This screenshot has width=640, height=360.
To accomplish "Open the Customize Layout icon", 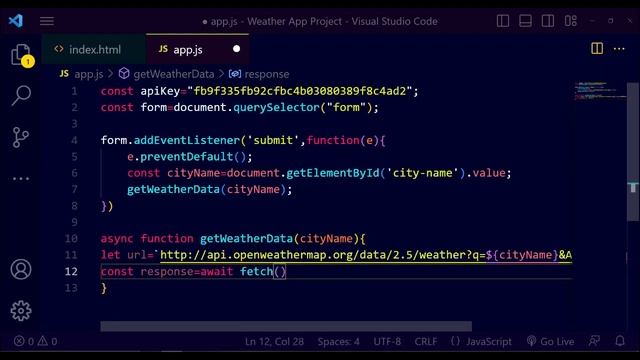I will point(571,21).
